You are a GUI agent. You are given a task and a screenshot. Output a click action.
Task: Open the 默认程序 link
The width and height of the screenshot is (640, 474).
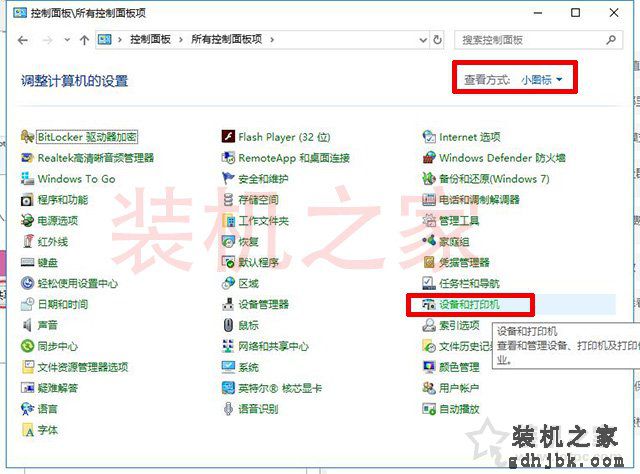258,262
